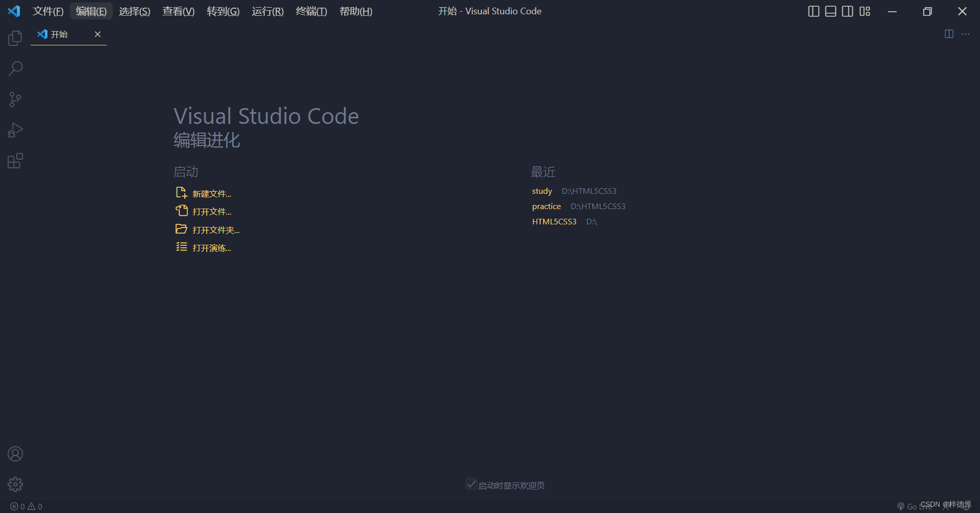Open the Manage settings gear icon
Screen dimensions: 980x513
15,484
